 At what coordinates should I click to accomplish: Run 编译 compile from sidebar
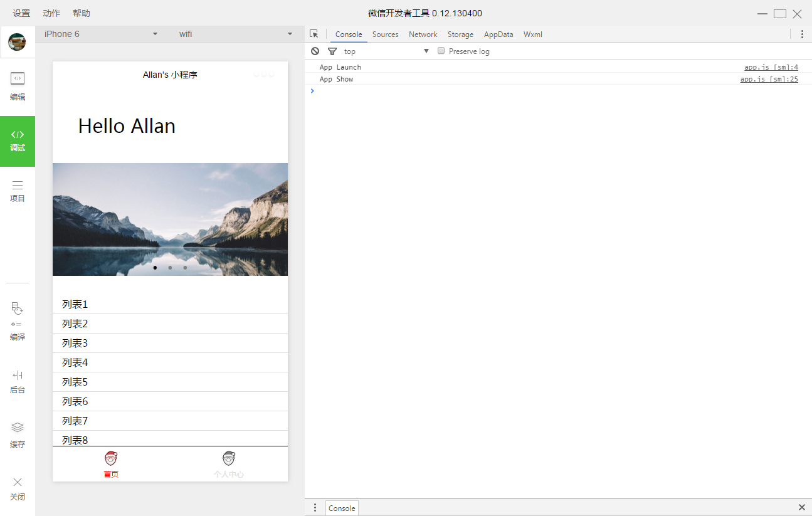[x=18, y=321]
